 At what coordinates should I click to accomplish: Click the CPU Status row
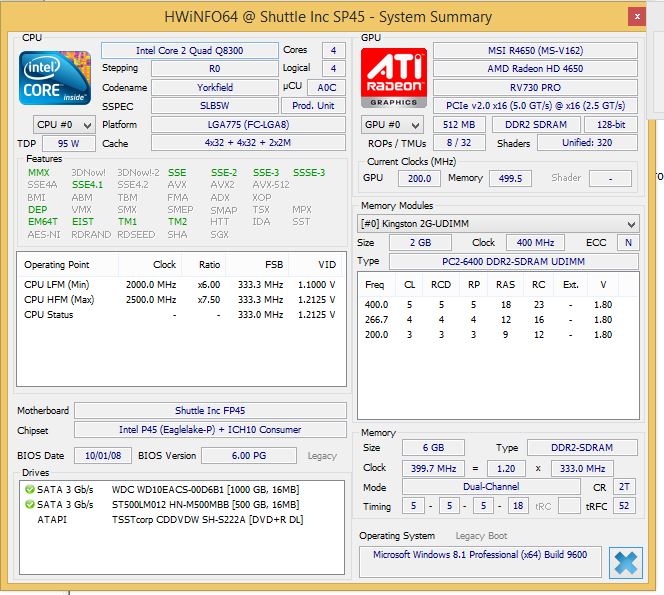click(x=180, y=315)
